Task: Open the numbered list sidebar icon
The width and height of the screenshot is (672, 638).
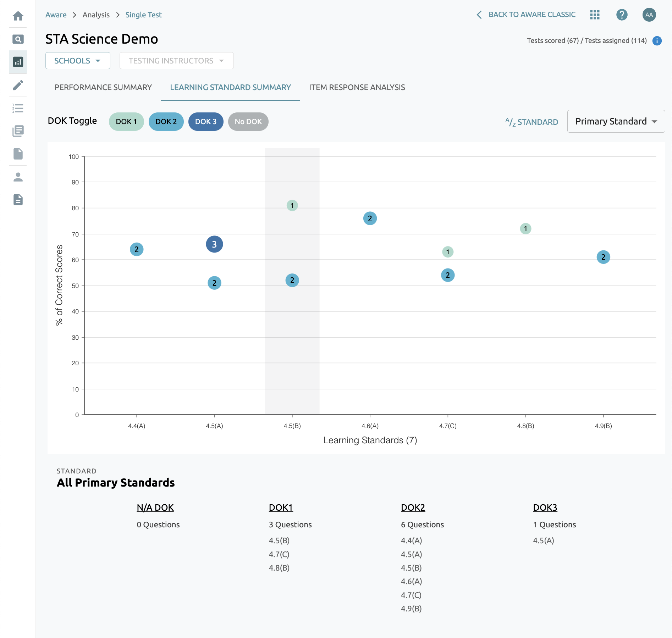Action: pyautogui.click(x=18, y=108)
